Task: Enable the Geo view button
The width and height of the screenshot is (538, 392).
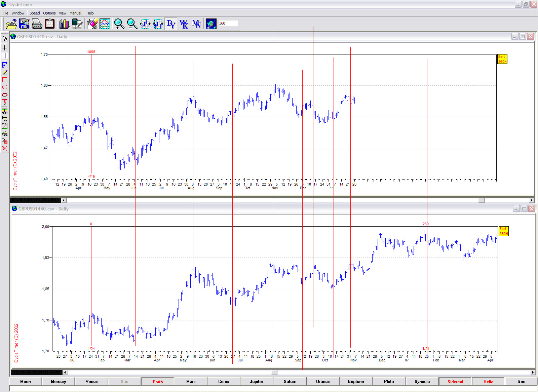Action: click(x=521, y=382)
